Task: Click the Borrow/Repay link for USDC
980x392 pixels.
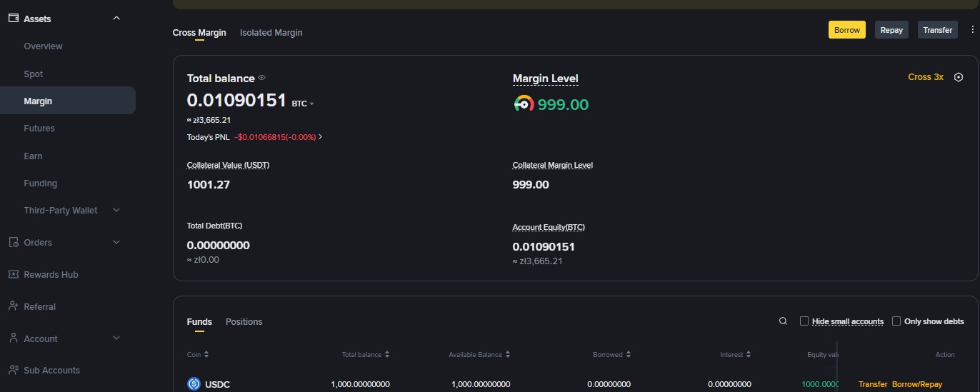Action: tap(916, 384)
